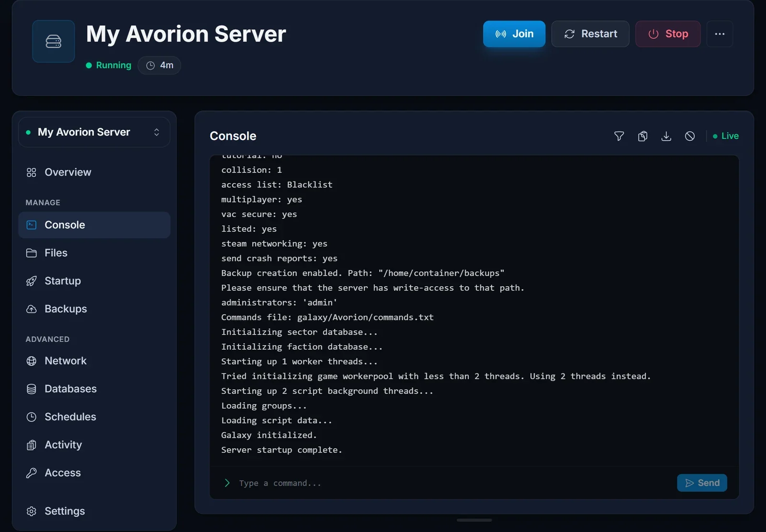Click the Console panel heading
The image size is (766, 532).
pos(233,136)
